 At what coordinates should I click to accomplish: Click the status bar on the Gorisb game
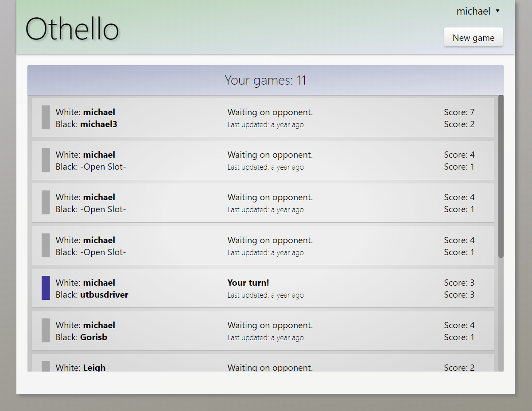point(45,330)
